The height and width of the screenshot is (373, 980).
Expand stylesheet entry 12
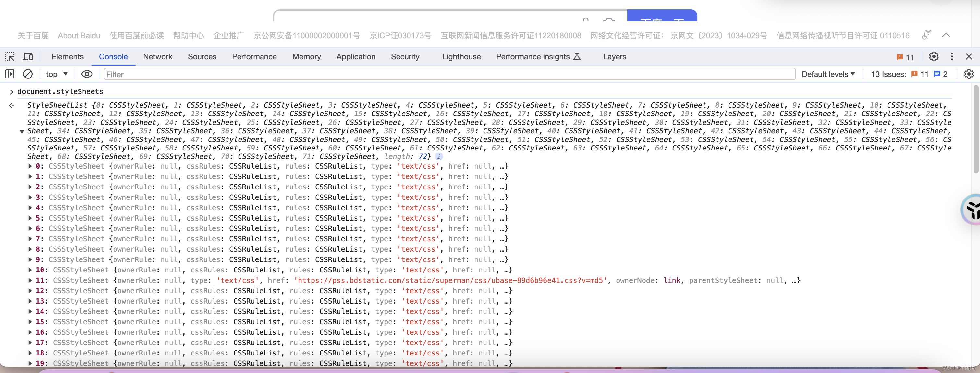(x=30, y=291)
